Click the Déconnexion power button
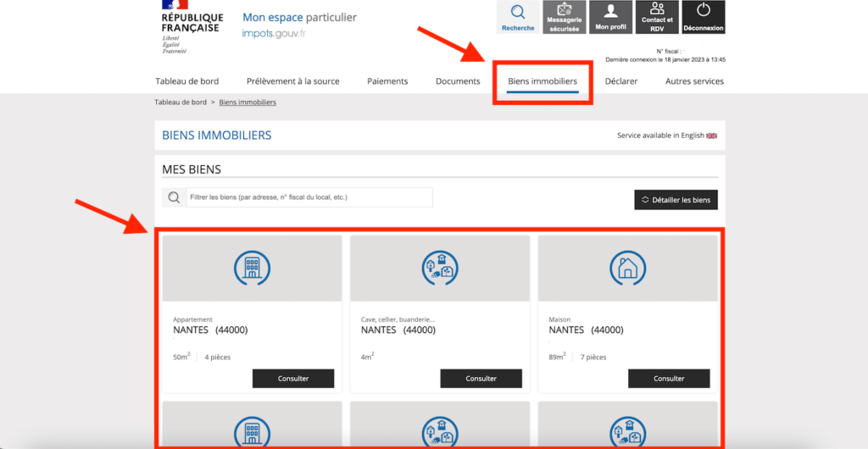Viewport: 868px width, 449px height. (704, 17)
